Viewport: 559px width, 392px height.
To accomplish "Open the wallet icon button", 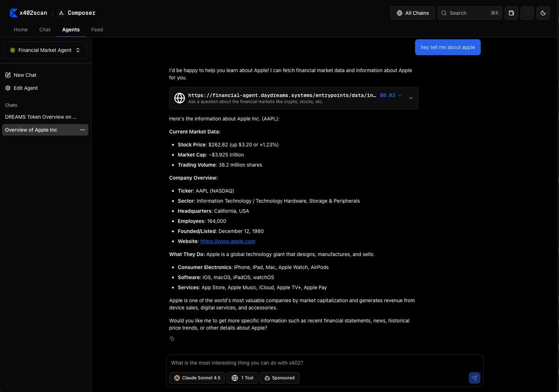I will (511, 13).
